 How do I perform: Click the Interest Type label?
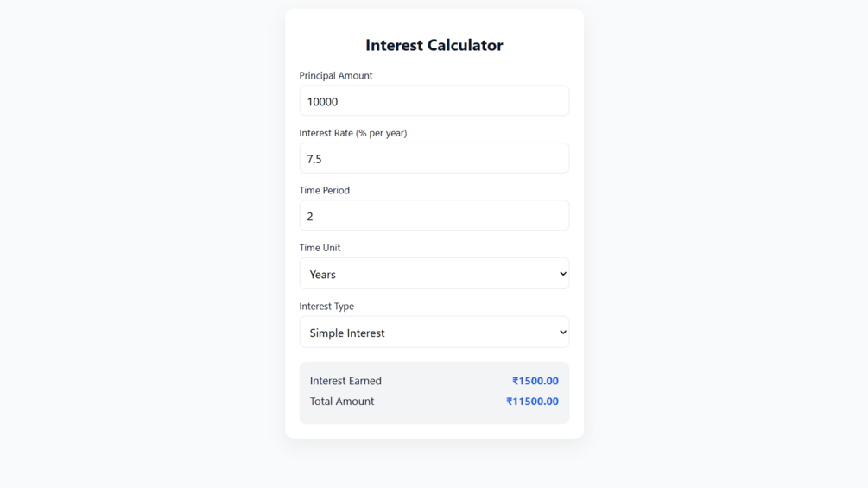click(326, 307)
